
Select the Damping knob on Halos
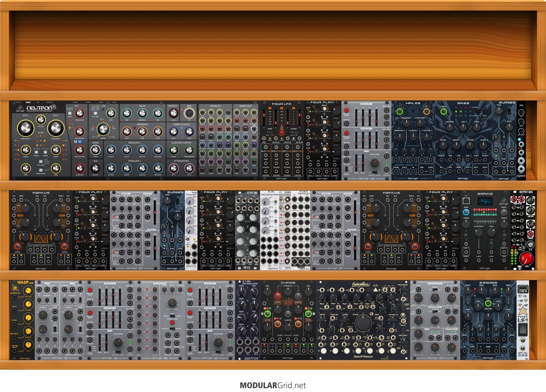413,137
